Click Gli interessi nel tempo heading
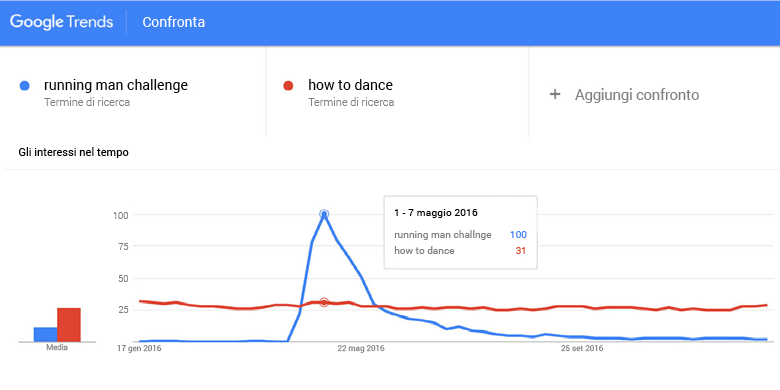The height and width of the screenshot is (390, 780). point(74,153)
